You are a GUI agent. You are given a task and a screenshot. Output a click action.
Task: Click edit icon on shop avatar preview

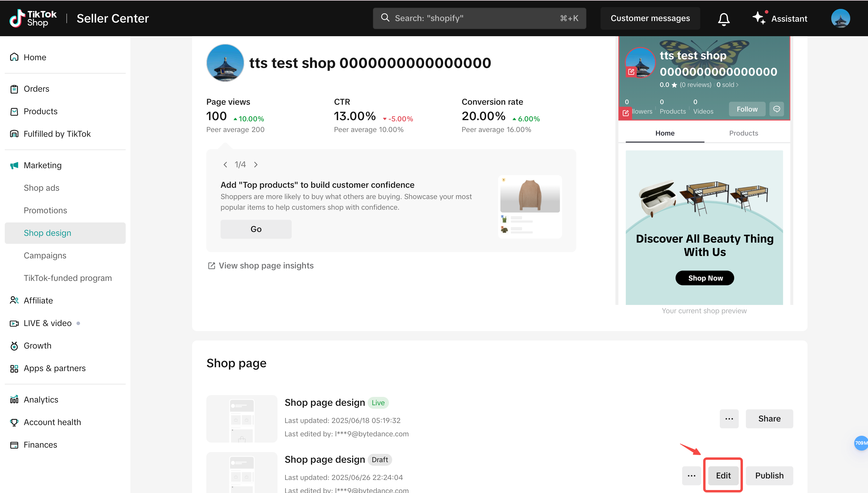(631, 71)
